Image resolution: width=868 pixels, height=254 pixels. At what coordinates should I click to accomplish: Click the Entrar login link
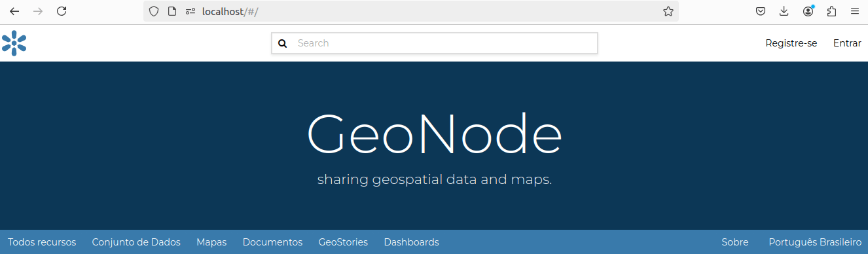click(847, 43)
